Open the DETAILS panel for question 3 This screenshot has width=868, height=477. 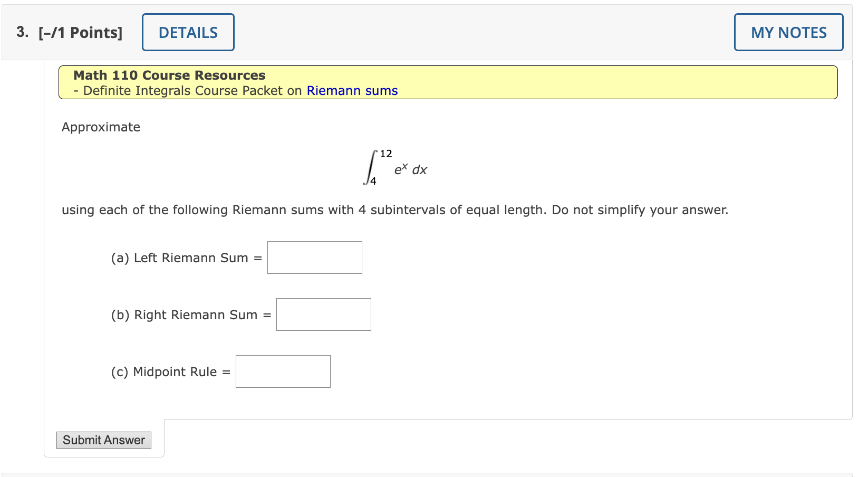click(188, 32)
